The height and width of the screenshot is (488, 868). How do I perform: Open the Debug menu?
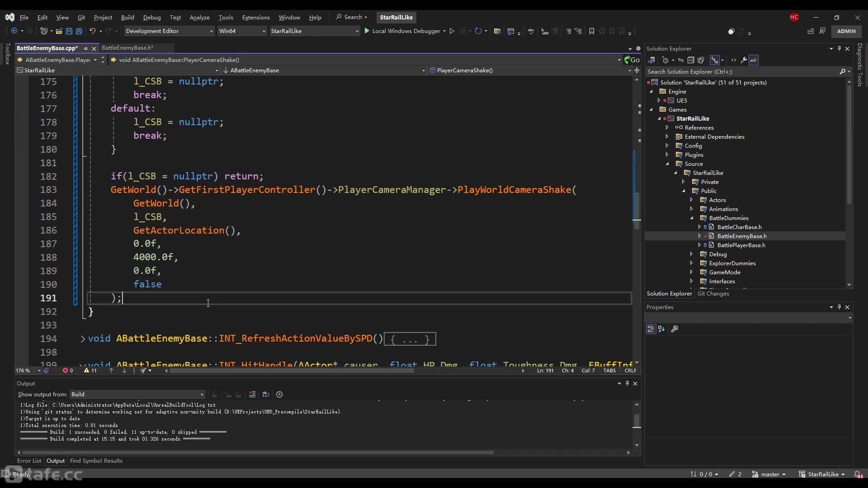point(151,17)
